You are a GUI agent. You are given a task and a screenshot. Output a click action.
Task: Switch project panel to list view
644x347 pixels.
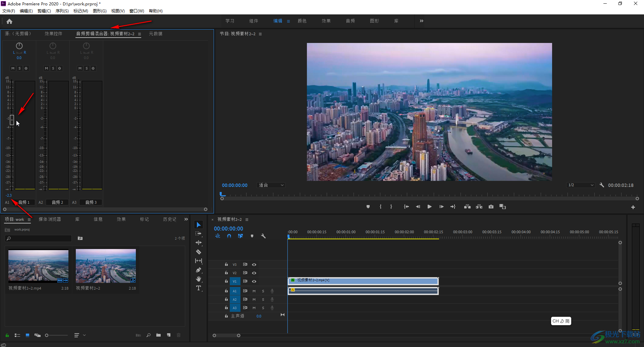17,335
